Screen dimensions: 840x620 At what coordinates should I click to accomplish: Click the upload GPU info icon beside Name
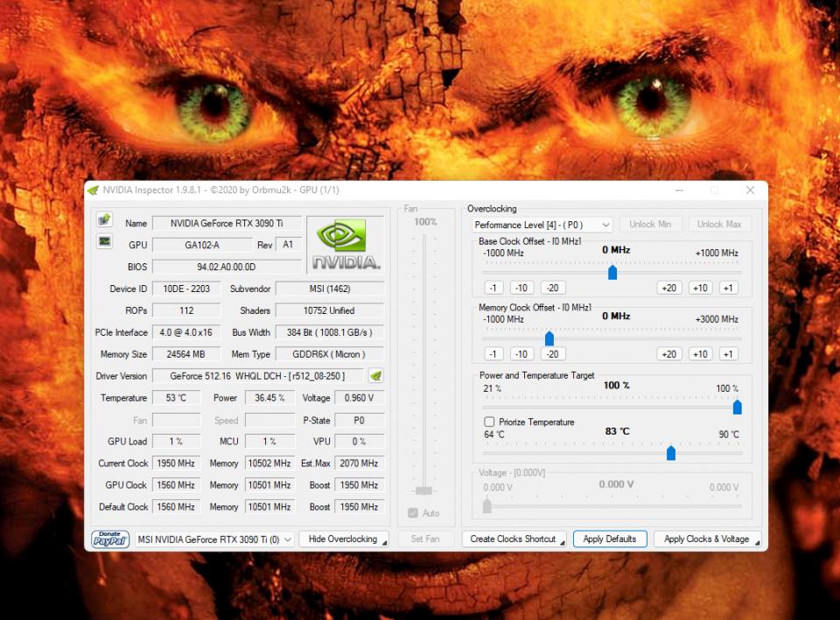pos(104,219)
